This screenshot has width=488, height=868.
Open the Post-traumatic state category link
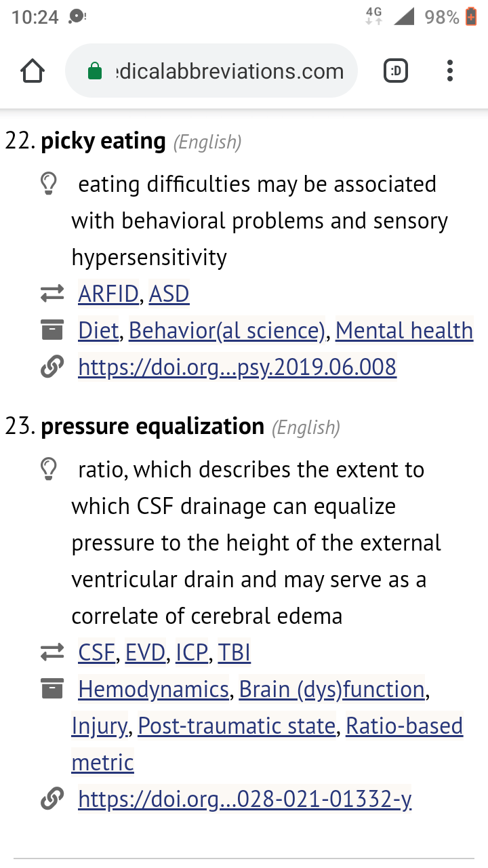(x=237, y=726)
